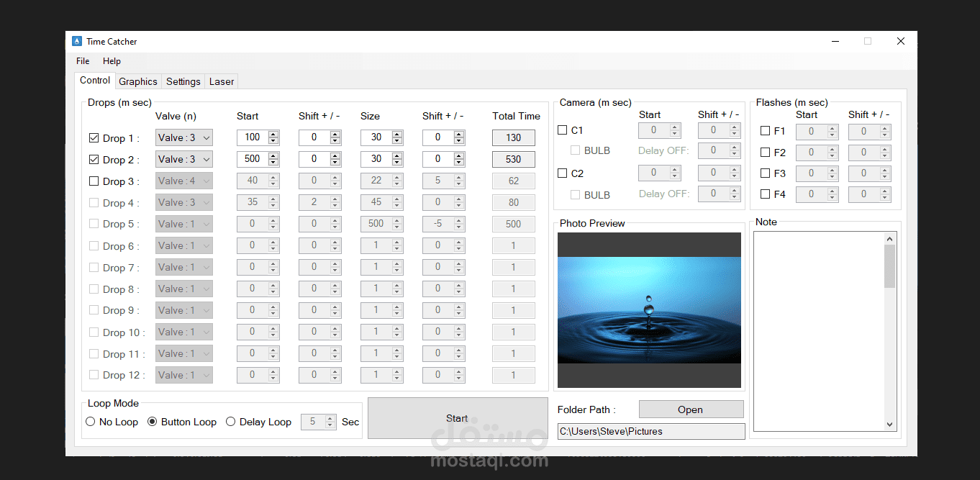Switch to the Laser tab
Image resolution: width=980 pixels, height=480 pixels.
222,81
